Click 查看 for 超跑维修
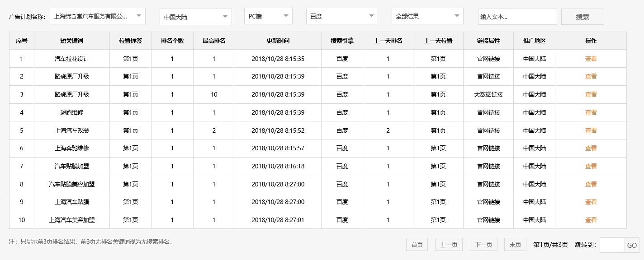This screenshot has height=260, width=644. pyautogui.click(x=591, y=112)
